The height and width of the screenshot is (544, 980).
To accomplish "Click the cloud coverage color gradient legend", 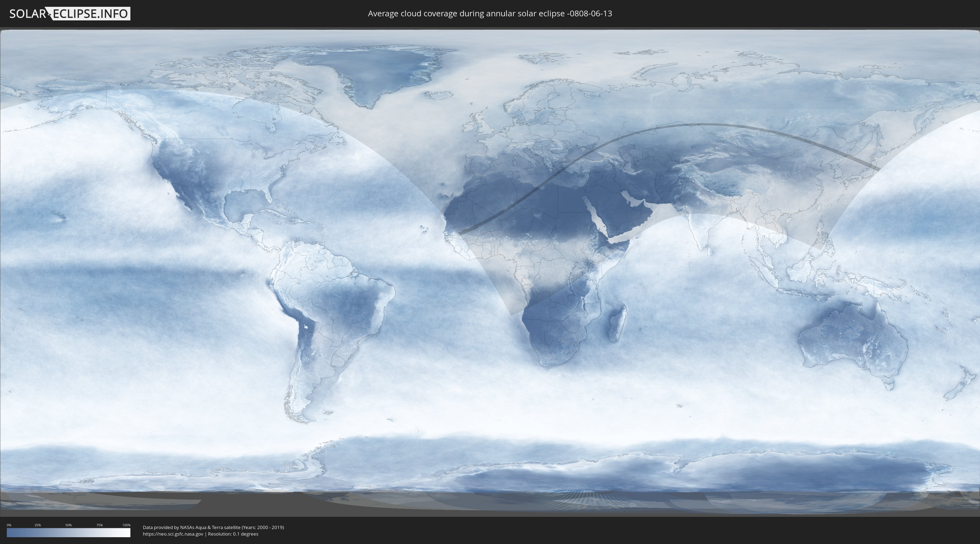I will pyautogui.click(x=69, y=533).
